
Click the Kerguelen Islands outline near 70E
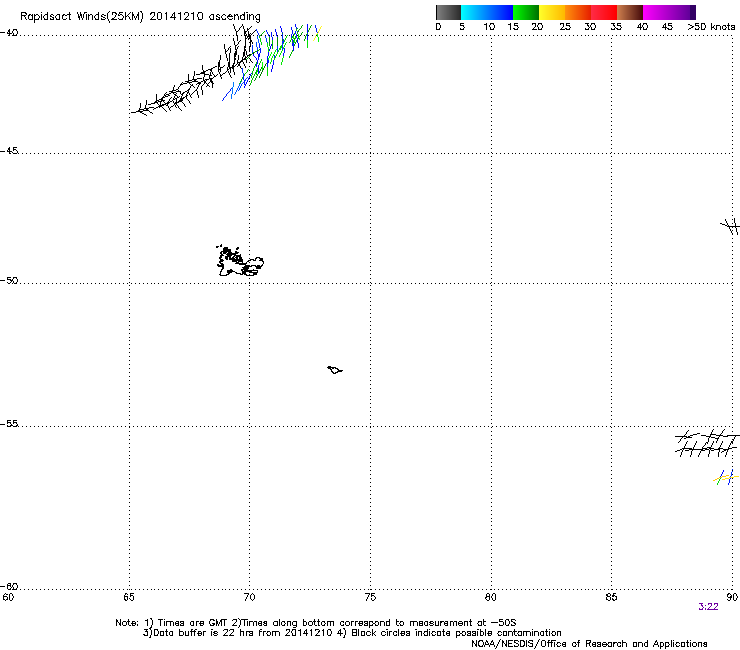pyautogui.click(x=240, y=261)
